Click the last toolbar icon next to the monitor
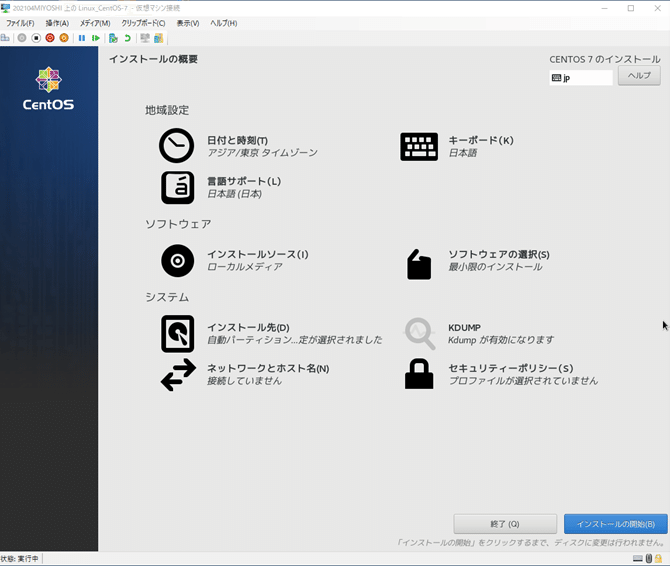The height and width of the screenshot is (566, 670). [159, 38]
